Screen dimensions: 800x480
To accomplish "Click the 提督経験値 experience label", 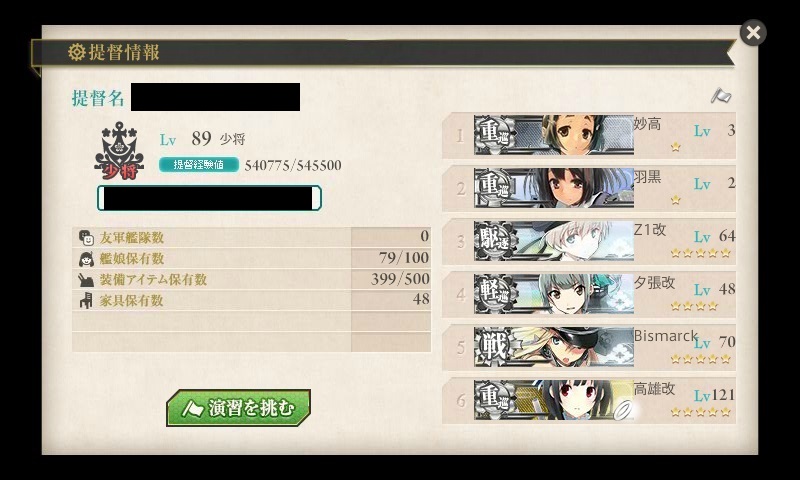I will click(x=199, y=165).
